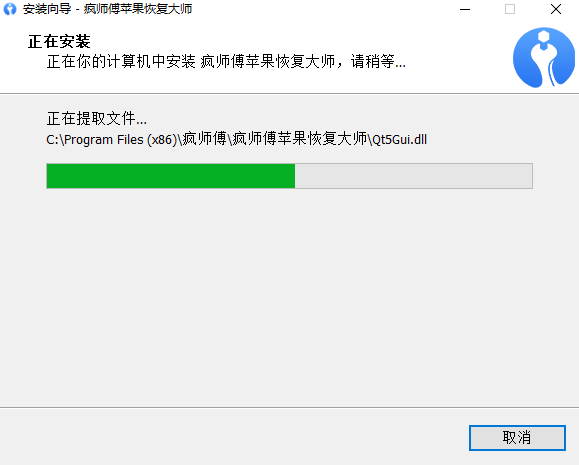Click the greyed-out maximize button
Screen dimensions: 579x465
(x=510, y=9)
